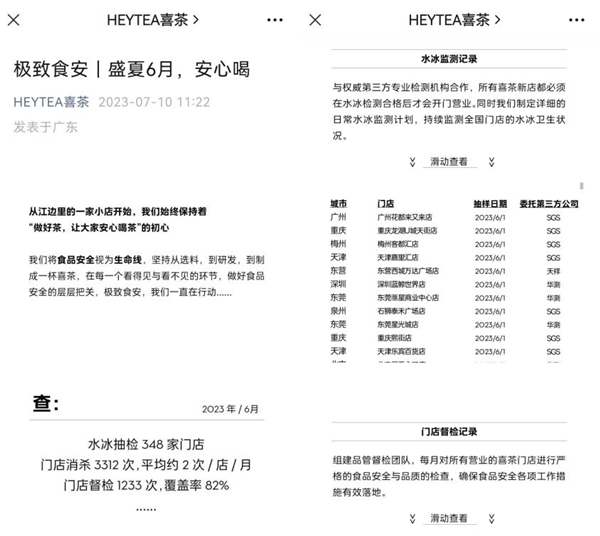Image resolution: width=600 pixels, height=536 pixels.
Task: Select the 东莞星光城店 store cell
Action: pyautogui.click(x=398, y=324)
